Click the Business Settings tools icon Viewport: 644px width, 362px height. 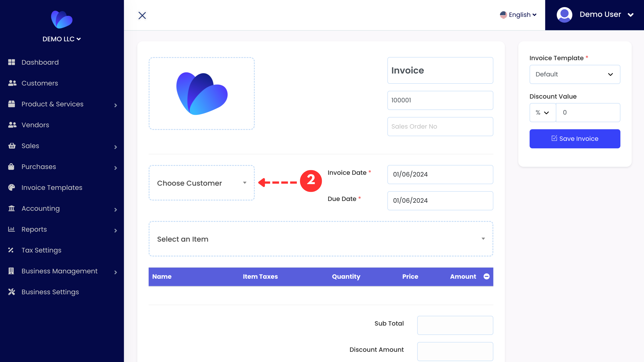click(12, 292)
